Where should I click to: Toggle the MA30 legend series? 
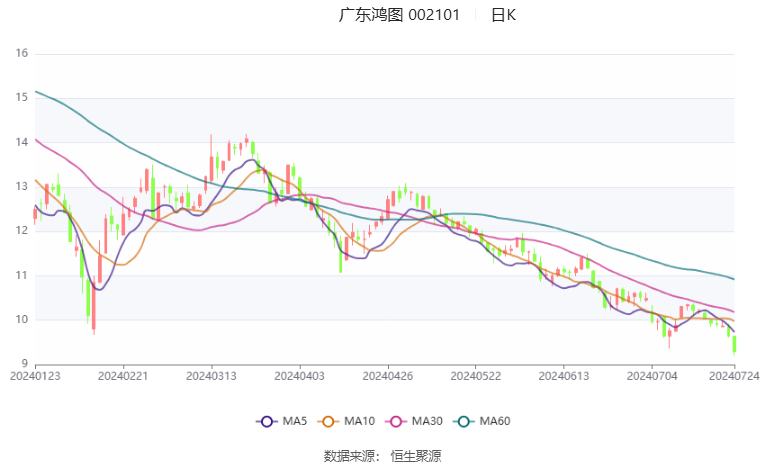click(414, 421)
